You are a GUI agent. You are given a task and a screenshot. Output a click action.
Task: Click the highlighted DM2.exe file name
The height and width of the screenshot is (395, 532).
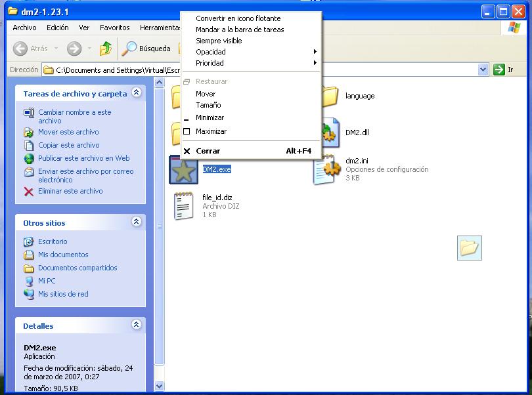[x=217, y=169]
